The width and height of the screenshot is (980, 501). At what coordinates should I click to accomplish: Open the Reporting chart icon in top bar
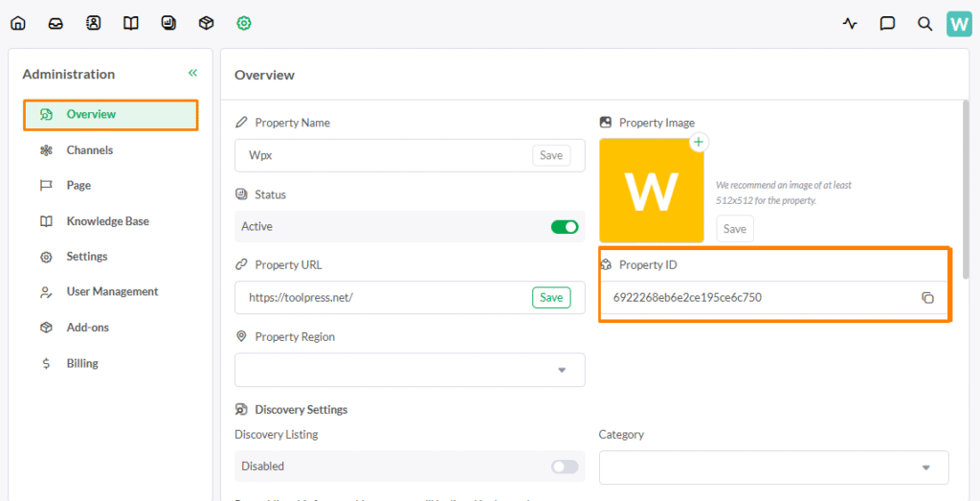coord(168,24)
